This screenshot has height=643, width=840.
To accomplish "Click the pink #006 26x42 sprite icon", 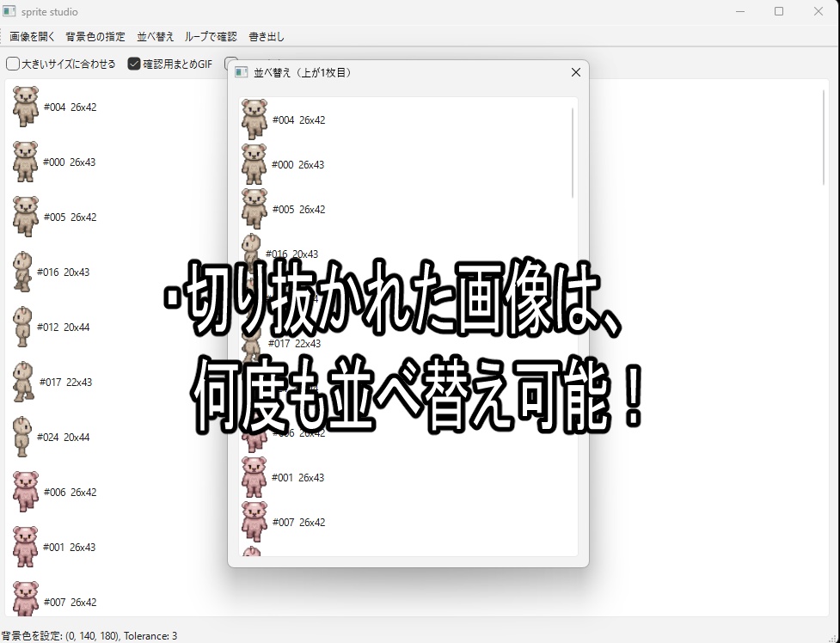I will click(24, 492).
